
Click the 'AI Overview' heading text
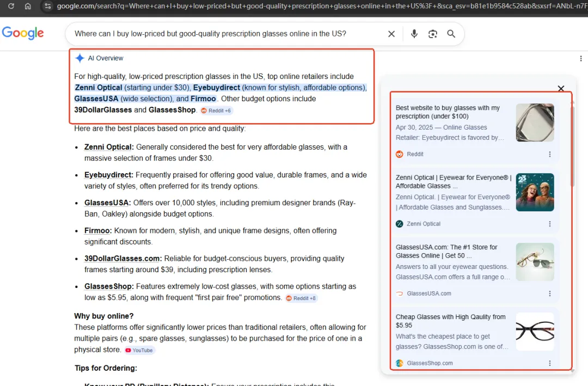point(106,58)
